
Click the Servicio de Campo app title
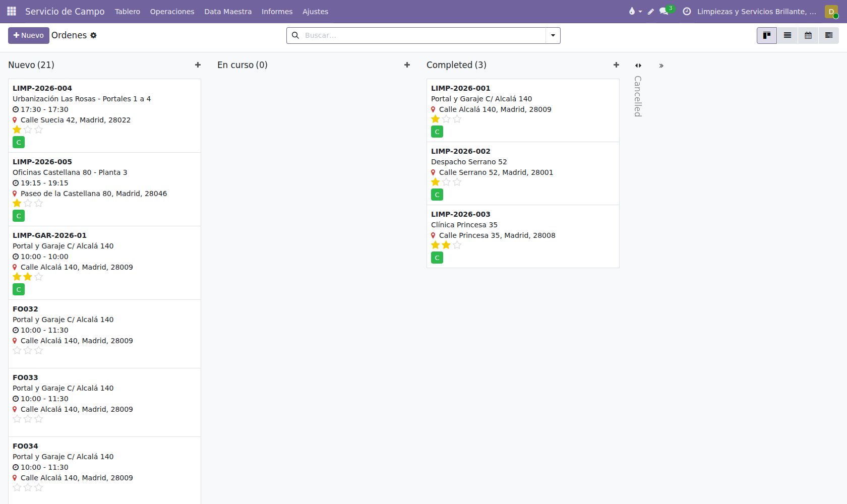(x=65, y=11)
